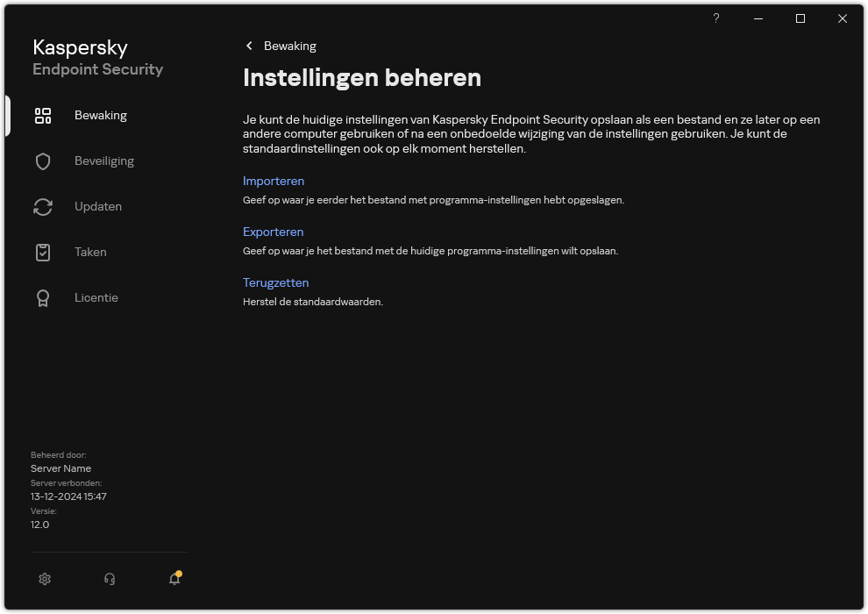Click the Exporteren link
The image size is (868, 614).
tap(273, 232)
